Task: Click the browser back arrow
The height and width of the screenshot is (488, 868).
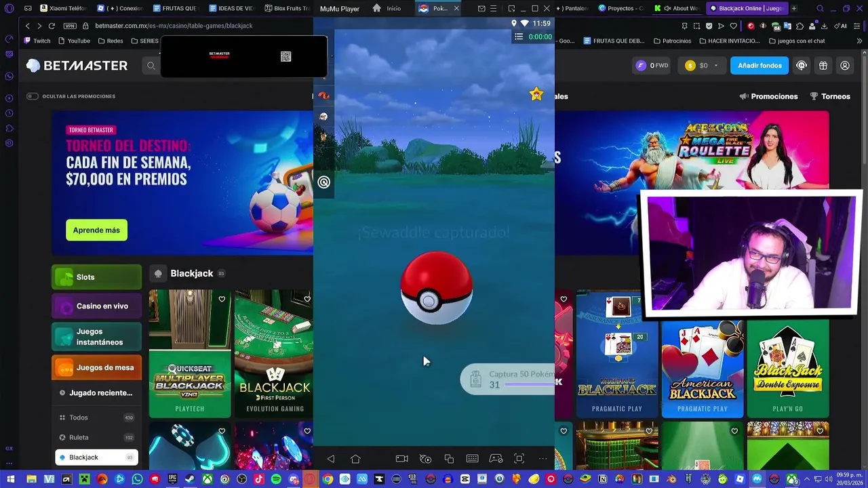Action: point(27,26)
